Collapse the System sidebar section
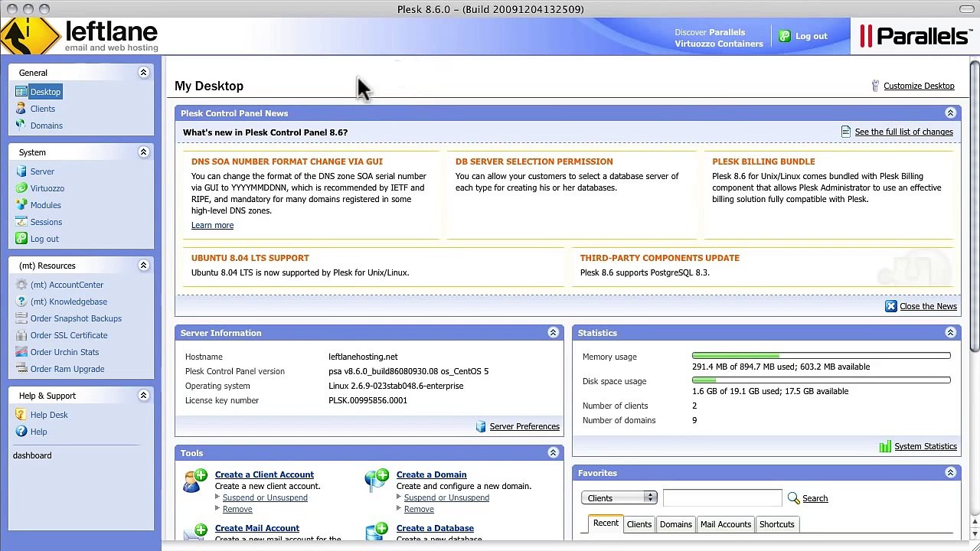Screen dimensions: 980x551 [x=143, y=152]
